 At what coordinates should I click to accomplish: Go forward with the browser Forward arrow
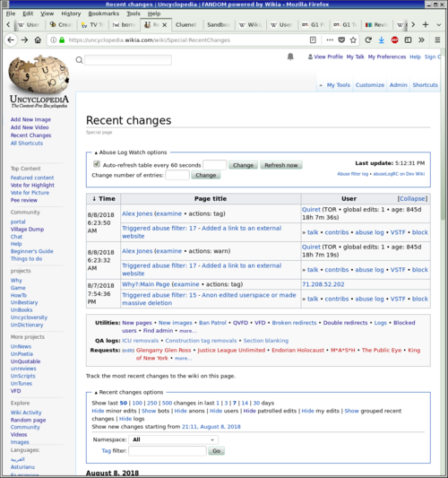(24, 40)
